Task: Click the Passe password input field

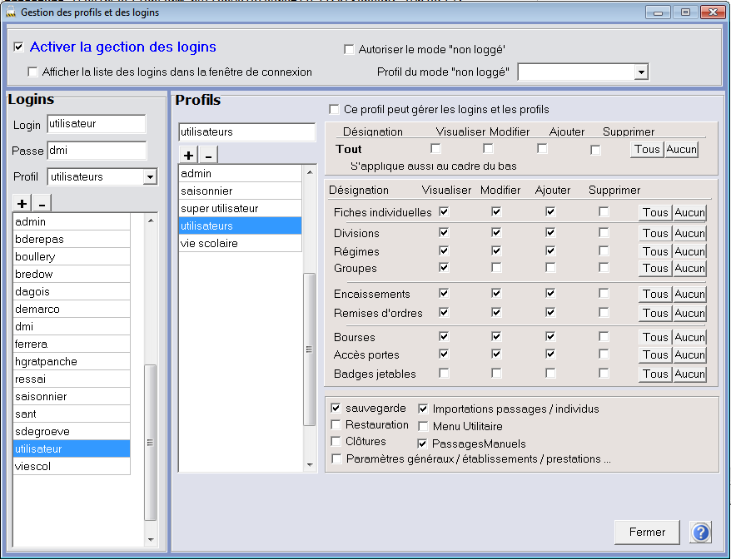Action: tap(96, 151)
